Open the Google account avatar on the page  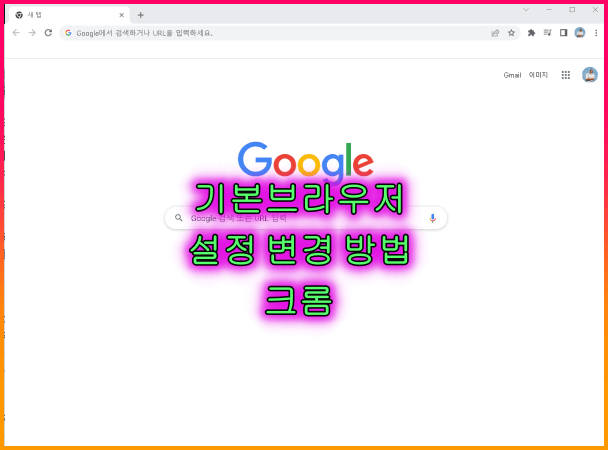tap(590, 75)
